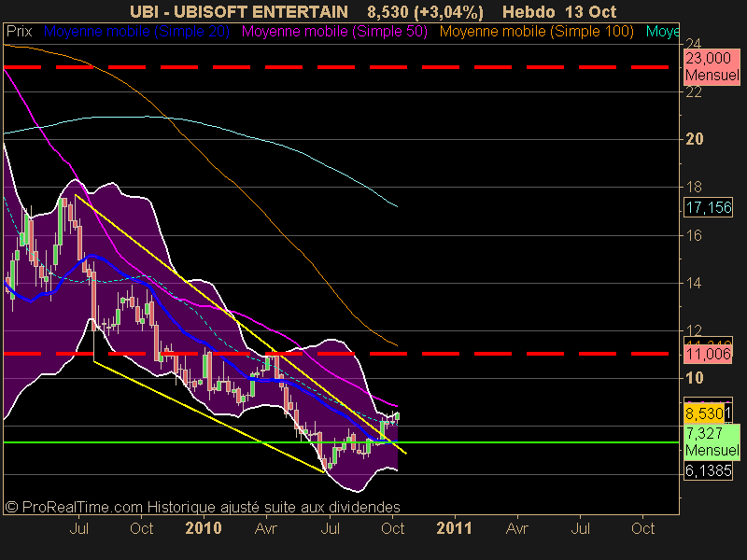Click the 2010 label on the time axis
The image size is (747, 560).
click(204, 528)
